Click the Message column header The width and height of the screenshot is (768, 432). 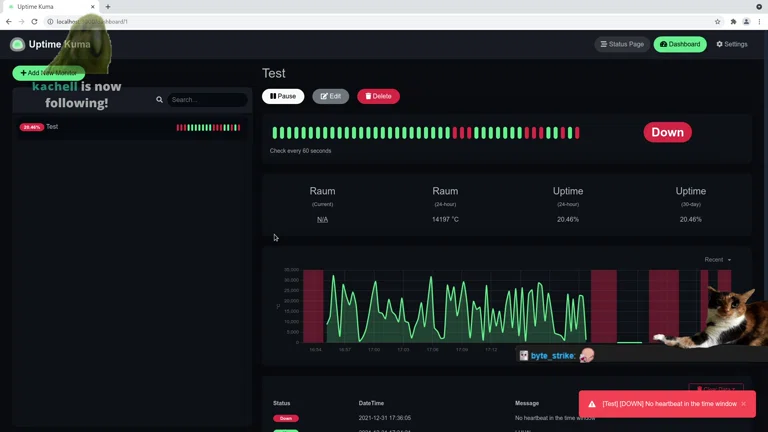[x=527, y=403]
